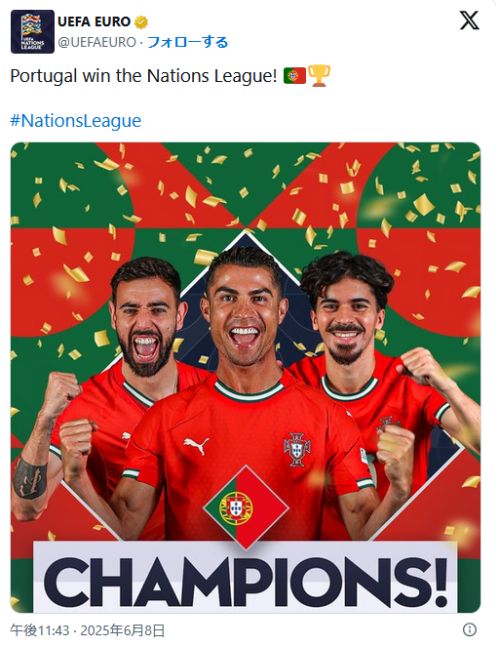Screen dimensions: 500x645
Task: Click the tweet text Portugal win the Nations League
Action: (144, 76)
